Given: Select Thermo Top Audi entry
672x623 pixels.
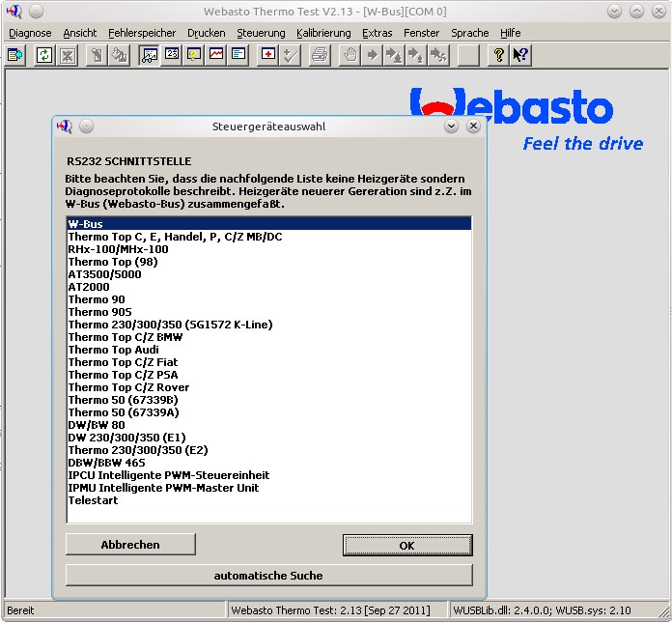Looking at the screenshot, I should click(269, 350).
